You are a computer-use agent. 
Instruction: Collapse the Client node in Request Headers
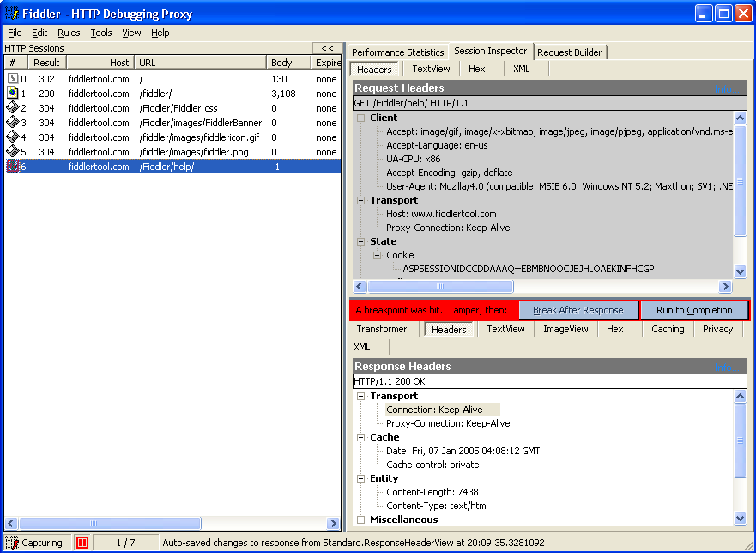pyautogui.click(x=361, y=118)
